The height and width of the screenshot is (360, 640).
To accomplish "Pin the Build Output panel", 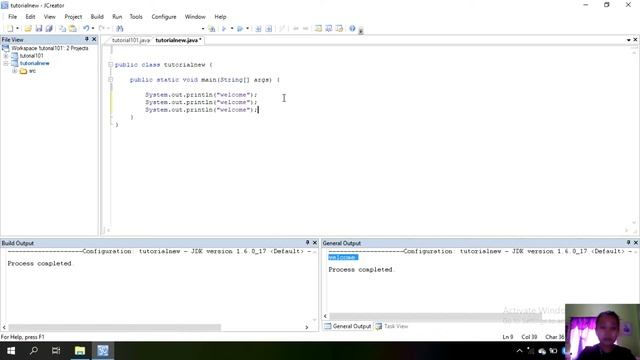I will 307,243.
